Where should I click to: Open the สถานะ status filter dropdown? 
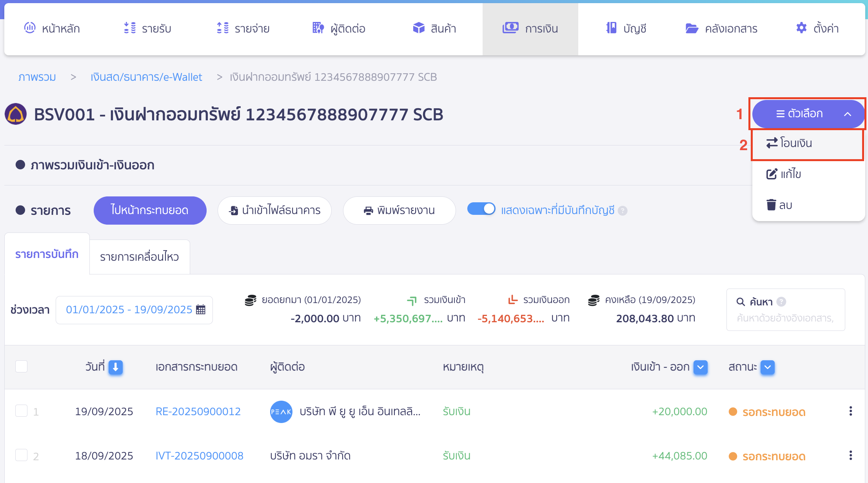(x=767, y=367)
